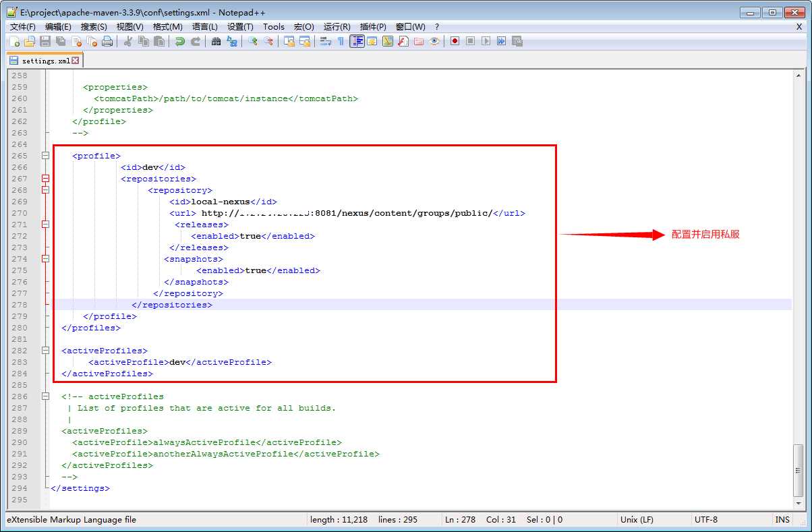Collapse the repository block at line 268

coord(46,190)
